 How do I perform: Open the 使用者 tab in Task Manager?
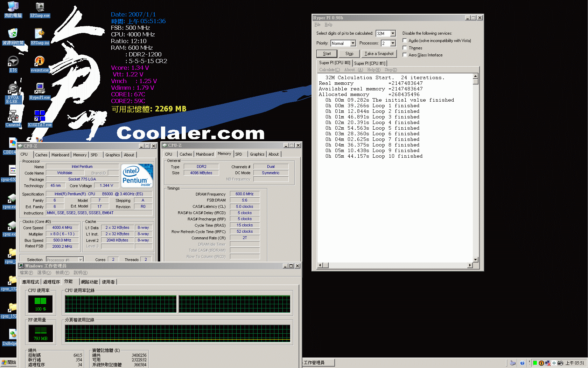point(108,282)
